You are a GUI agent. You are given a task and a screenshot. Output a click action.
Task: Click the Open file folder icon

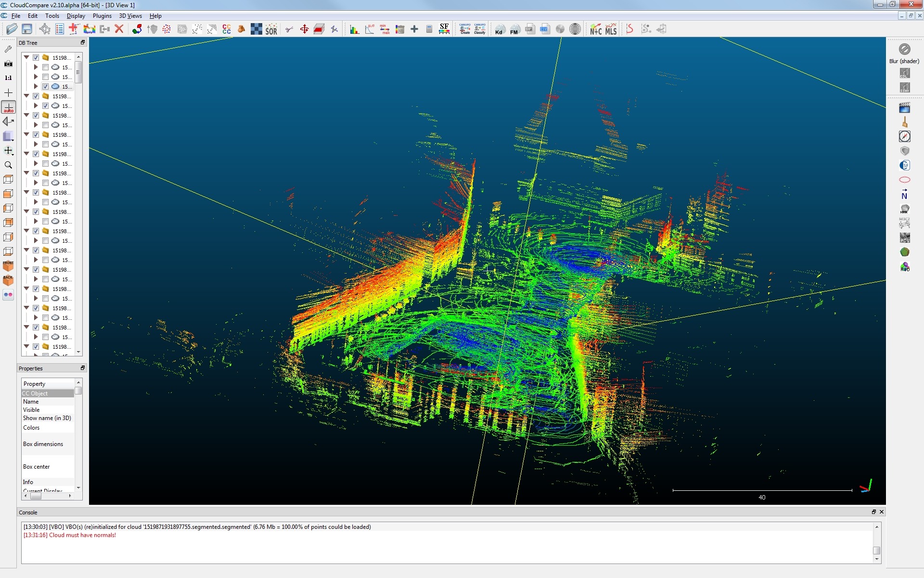(x=12, y=29)
